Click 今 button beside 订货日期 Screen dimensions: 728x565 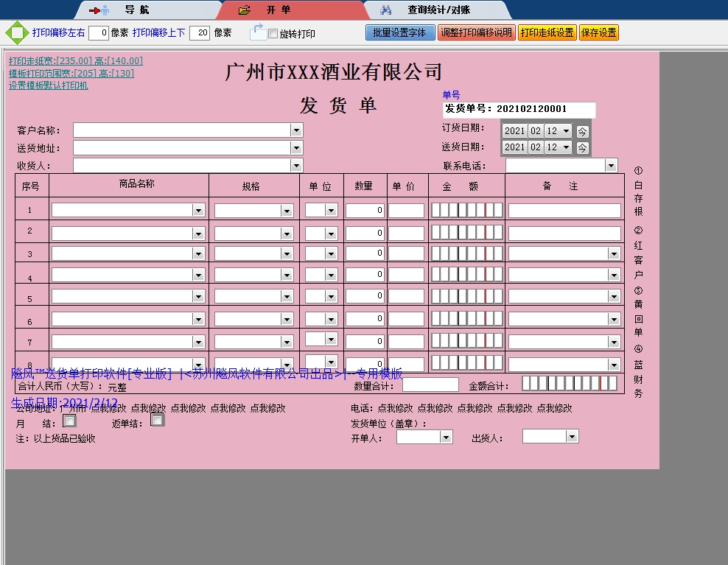(582, 130)
